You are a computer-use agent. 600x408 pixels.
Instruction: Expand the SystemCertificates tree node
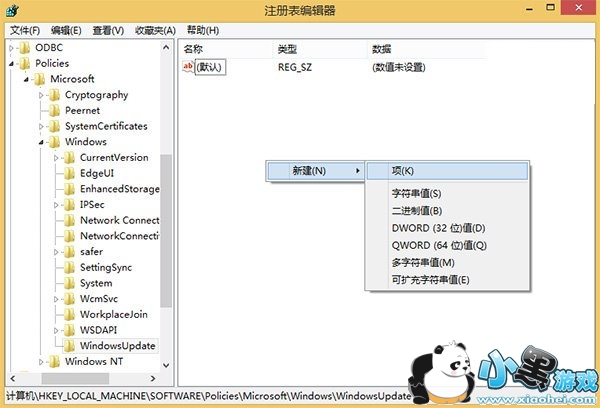[x=41, y=127]
